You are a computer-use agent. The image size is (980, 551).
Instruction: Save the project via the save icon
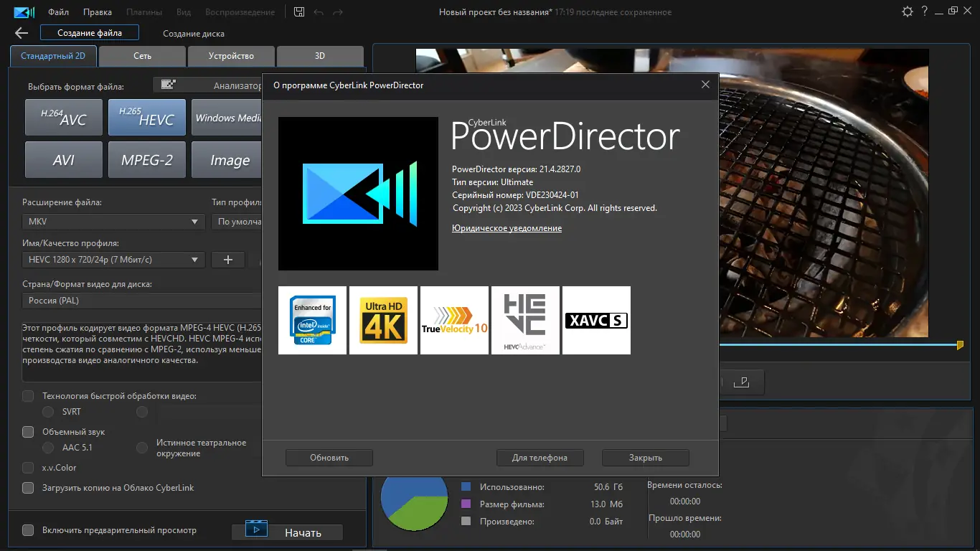298,11
